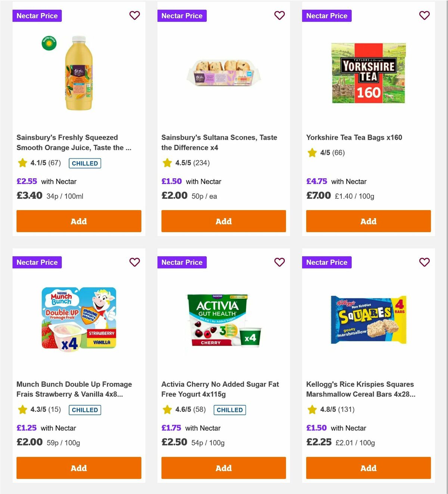Toggle the wishlist heart on Munch Bunch Fromage Frais
The height and width of the screenshot is (494, 448).
tap(134, 262)
